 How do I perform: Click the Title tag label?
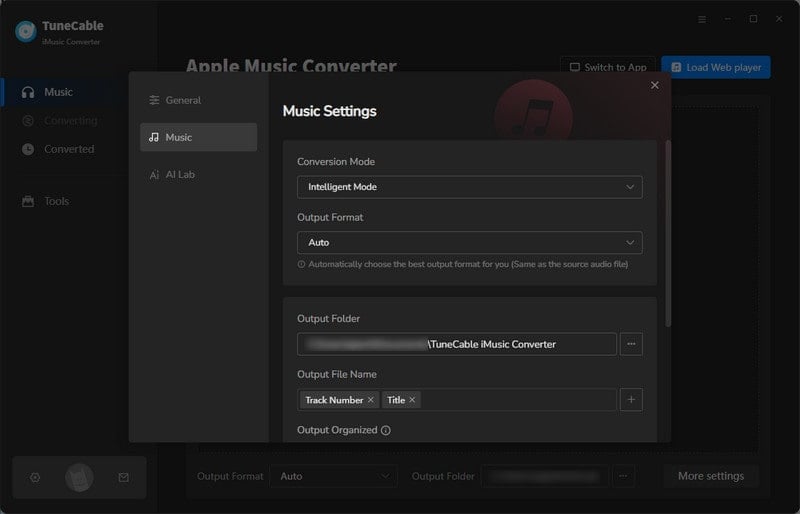(x=396, y=401)
